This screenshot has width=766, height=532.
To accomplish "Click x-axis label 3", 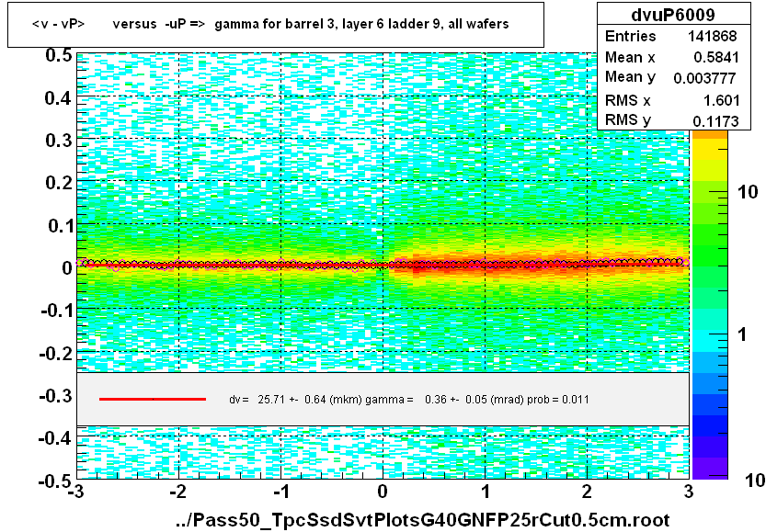I will point(689,492).
